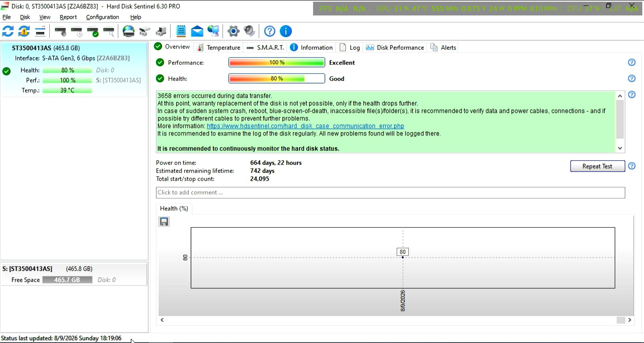Screen dimensions: 644x343
Task: Click the 80 % Health bar in Overview
Action: 277,79
